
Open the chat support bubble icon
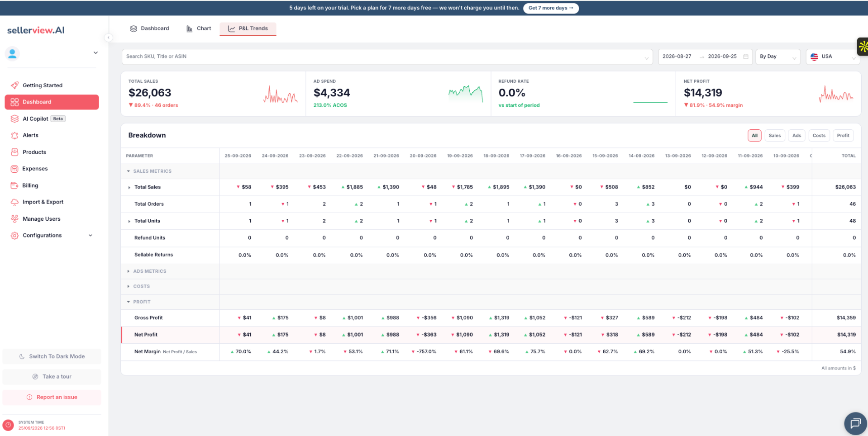[855, 423]
